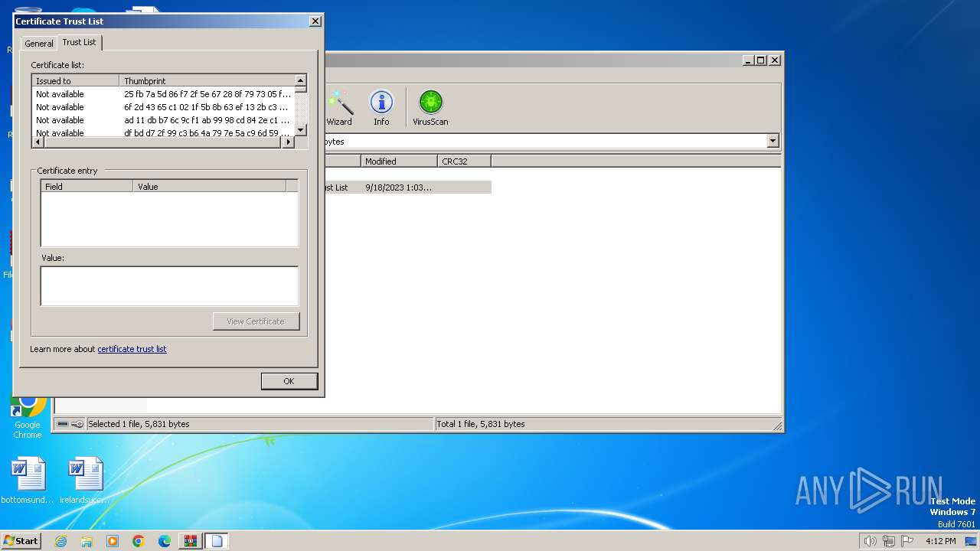Select the file row dated 9/18/2023 in WinRAR
The width and height of the screenshot is (980, 551).
point(407,187)
